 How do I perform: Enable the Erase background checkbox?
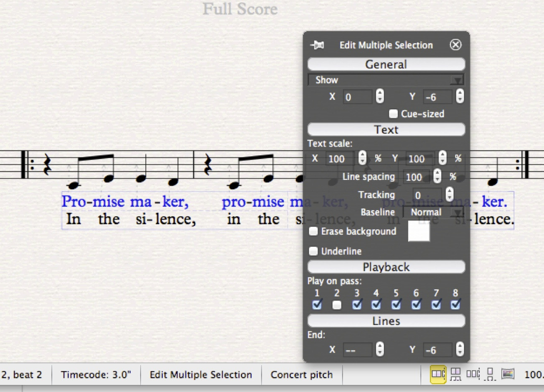click(313, 231)
